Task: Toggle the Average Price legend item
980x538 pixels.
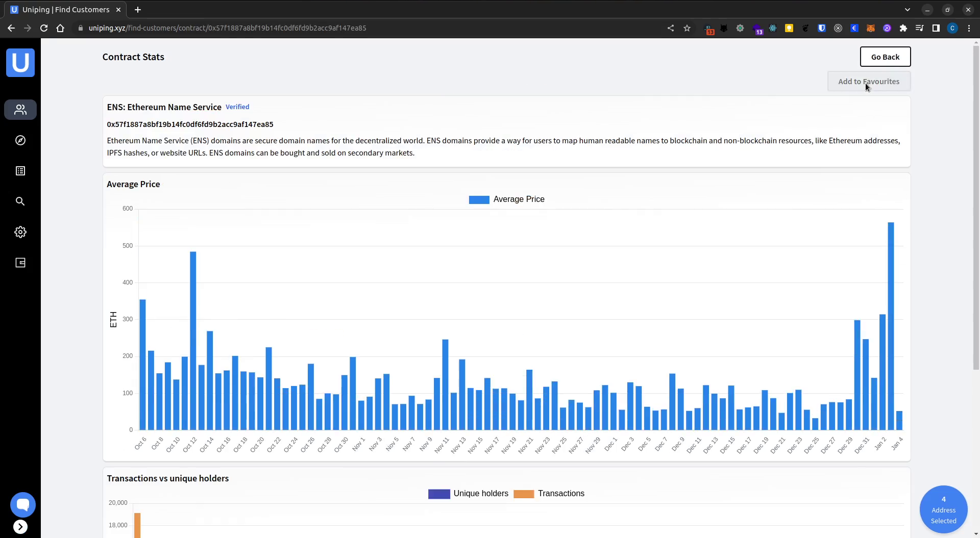Action: (x=506, y=199)
